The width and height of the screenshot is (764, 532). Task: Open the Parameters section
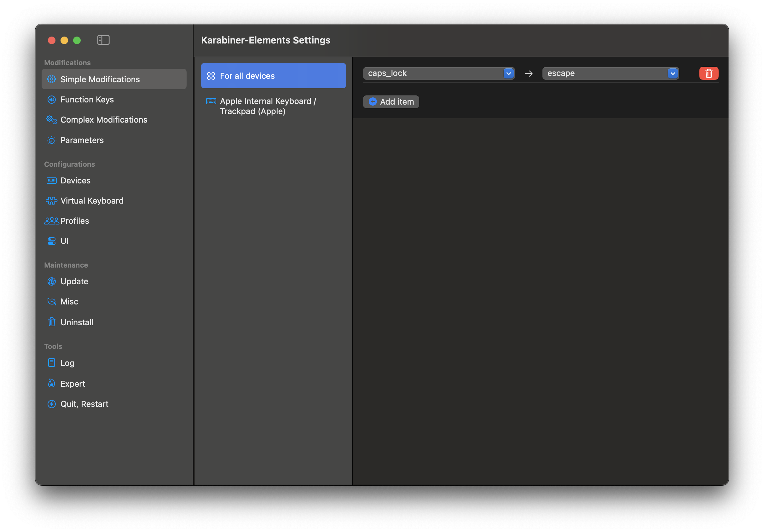[x=82, y=140]
